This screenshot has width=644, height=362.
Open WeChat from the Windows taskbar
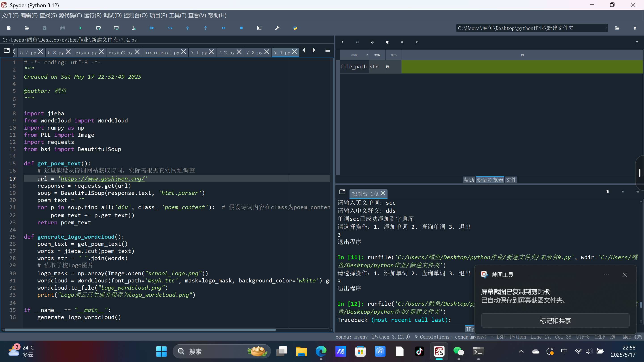coord(458,351)
